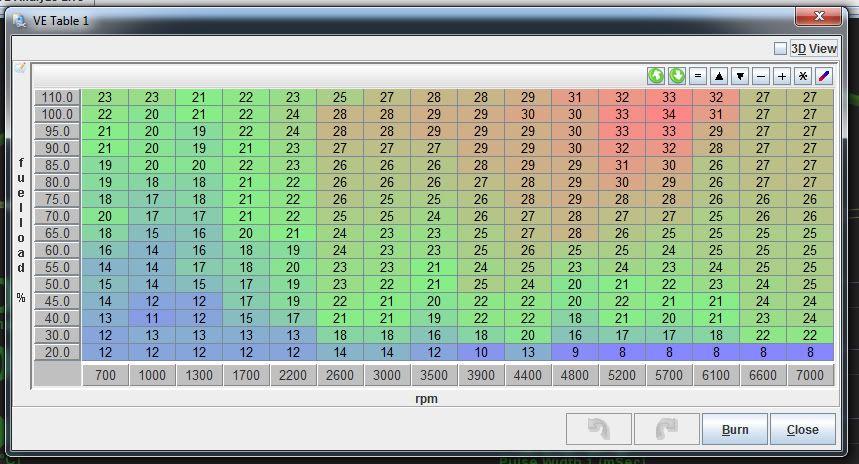Viewport: 859px width, 464px height.
Task: Select the 110.0 fuel load row header
Action: pyautogui.click(x=57, y=97)
